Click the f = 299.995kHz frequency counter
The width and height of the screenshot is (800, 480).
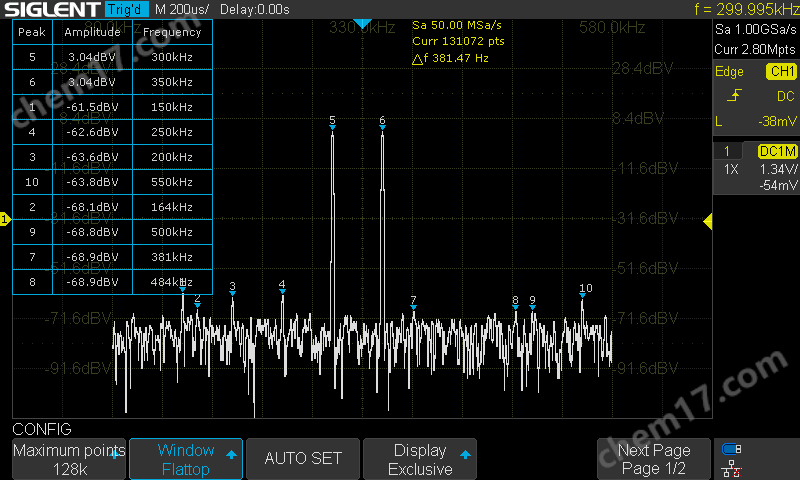746,9
